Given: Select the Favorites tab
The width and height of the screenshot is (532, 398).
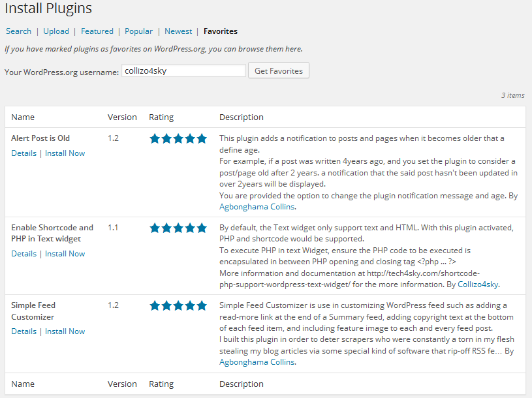Looking at the screenshot, I should coord(221,31).
